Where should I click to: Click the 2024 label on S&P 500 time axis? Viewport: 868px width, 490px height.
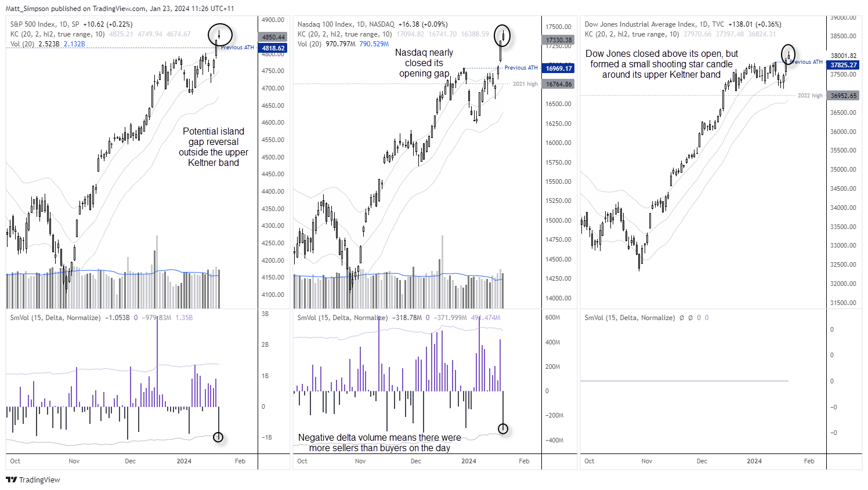[184, 462]
